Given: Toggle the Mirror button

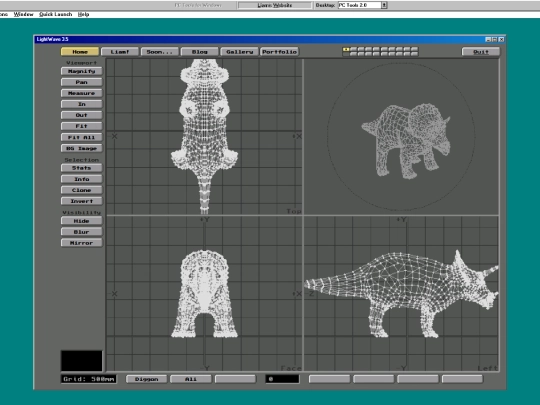Looking at the screenshot, I should click(x=82, y=243).
